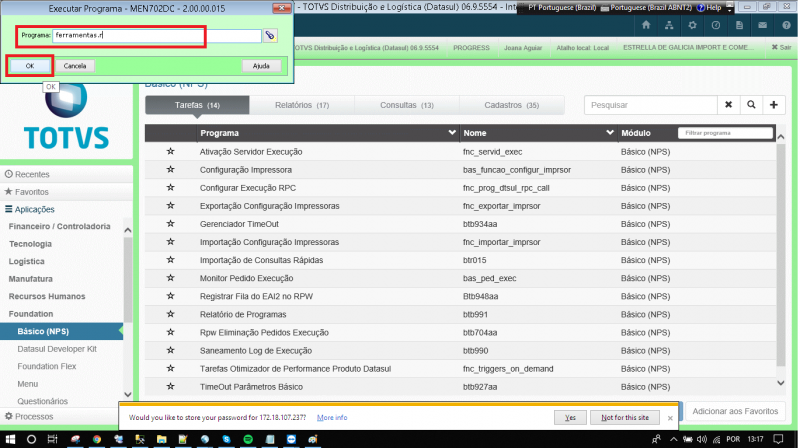800x448 pixels.
Task: Click the program lookup icon beside Programa field
Action: [270, 35]
